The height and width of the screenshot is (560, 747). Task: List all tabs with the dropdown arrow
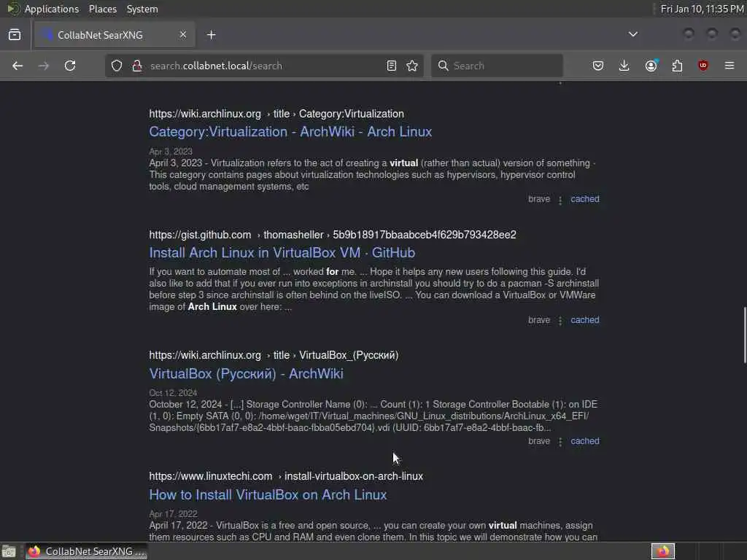[633, 34]
